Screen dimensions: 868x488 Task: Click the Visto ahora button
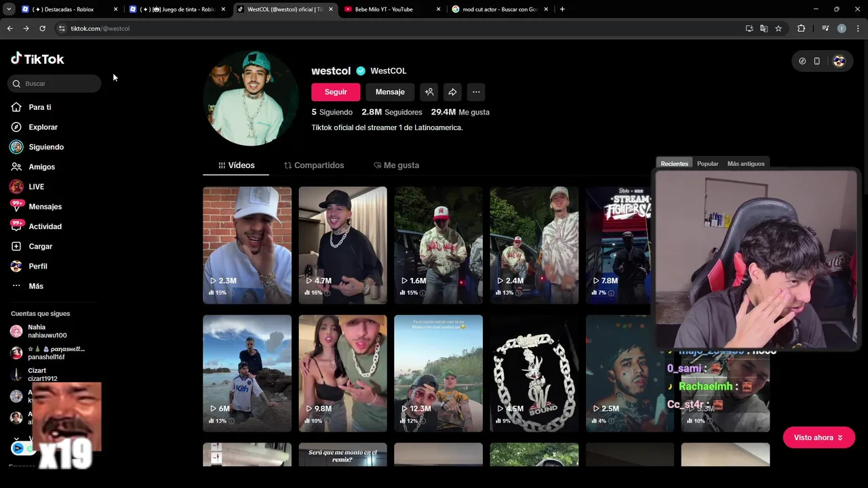click(818, 438)
